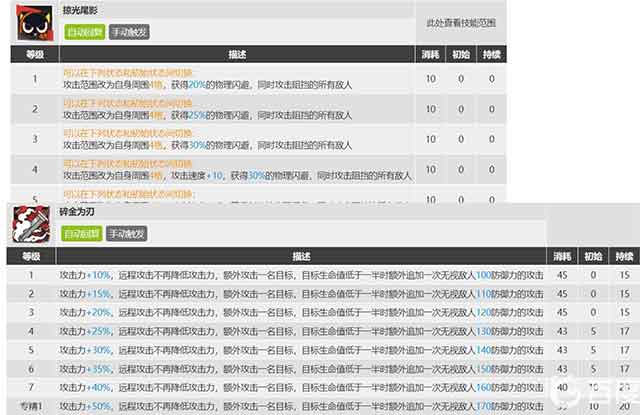The height and width of the screenshot is (415, 640).
Task: Click cost value 10 in 掠光尾影 level 3 row
Action: point(431,139)
